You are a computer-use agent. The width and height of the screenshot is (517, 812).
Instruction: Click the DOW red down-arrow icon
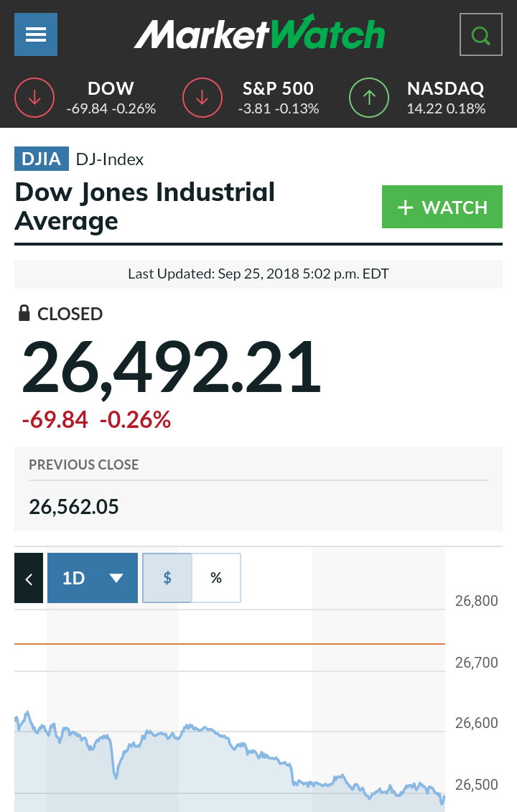point(35,98)
